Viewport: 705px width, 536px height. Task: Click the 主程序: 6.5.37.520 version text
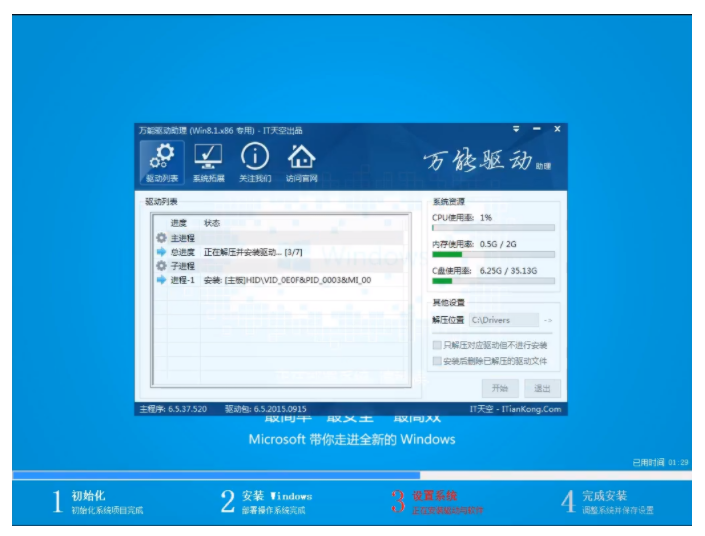click(x=173, y=409)
